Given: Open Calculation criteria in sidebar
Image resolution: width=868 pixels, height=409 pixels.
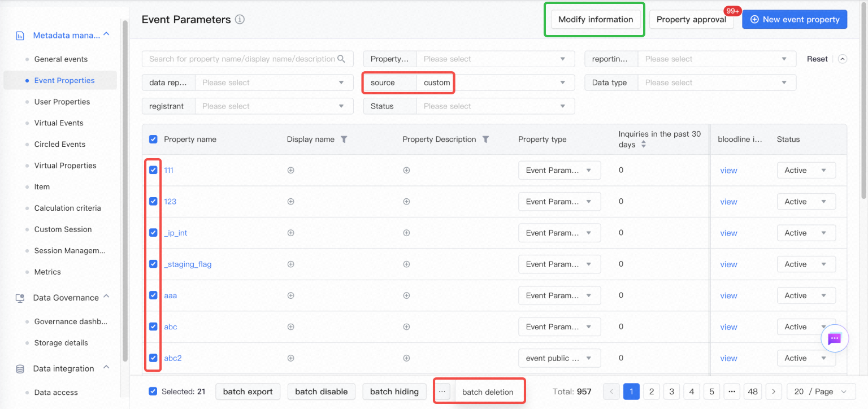Looking at the screenshot, I should pyautogui.click(x=68, y=208).
